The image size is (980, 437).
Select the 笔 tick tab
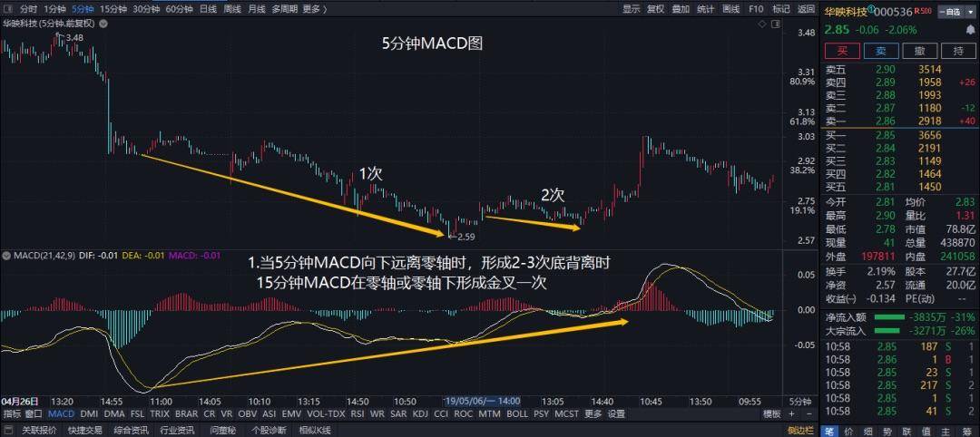coord(828,431)
